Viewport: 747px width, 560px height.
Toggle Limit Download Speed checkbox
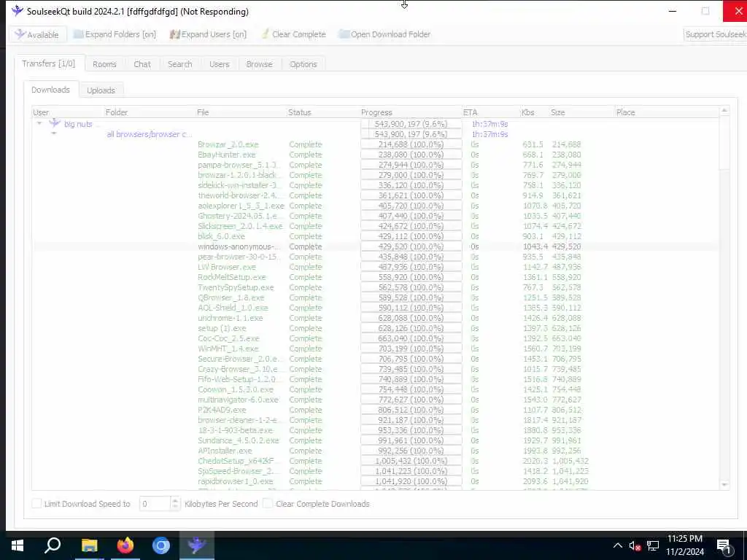(36, 503)
